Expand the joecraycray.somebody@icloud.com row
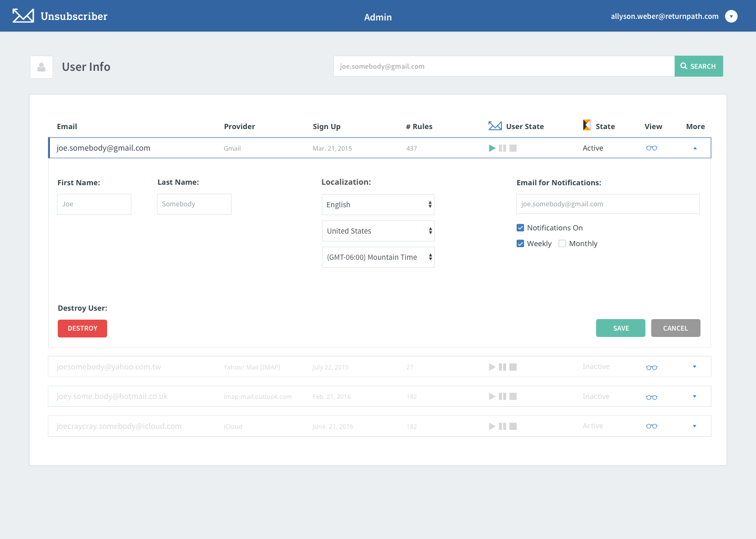 tap(695, 426)
